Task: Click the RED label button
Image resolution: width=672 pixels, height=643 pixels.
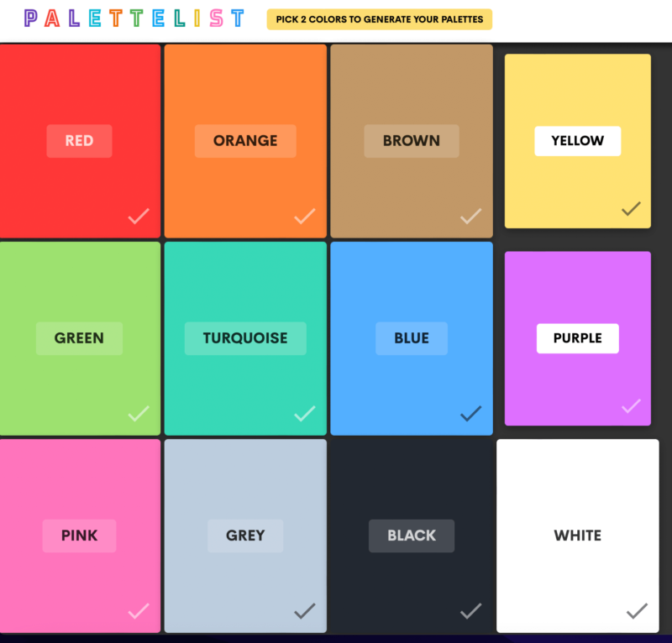Action: point(79,141)
